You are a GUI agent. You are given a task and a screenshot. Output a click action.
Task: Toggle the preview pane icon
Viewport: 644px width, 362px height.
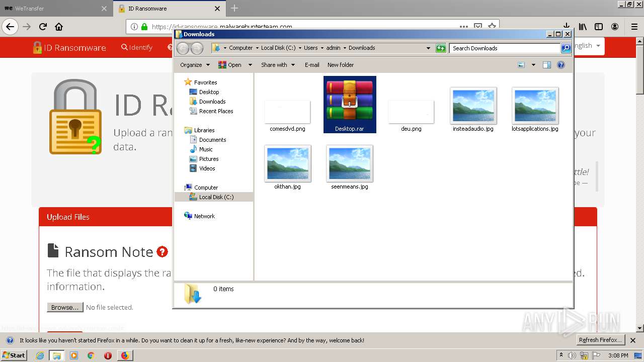(x=547, y=65)
